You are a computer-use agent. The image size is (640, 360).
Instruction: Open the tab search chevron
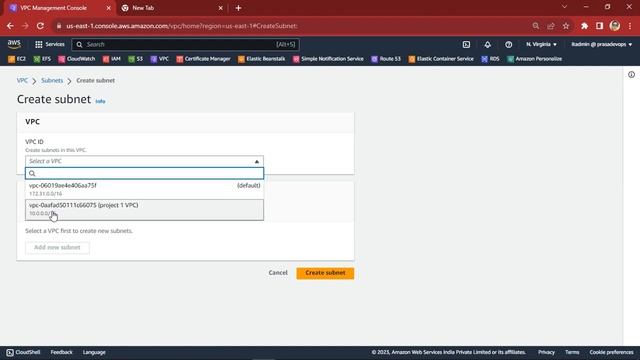(564, 7)
